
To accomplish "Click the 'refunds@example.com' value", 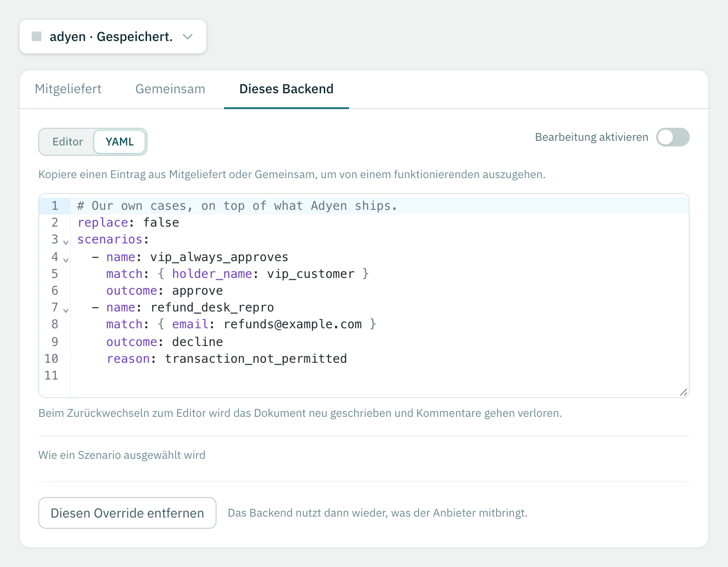I will point(293,324).
